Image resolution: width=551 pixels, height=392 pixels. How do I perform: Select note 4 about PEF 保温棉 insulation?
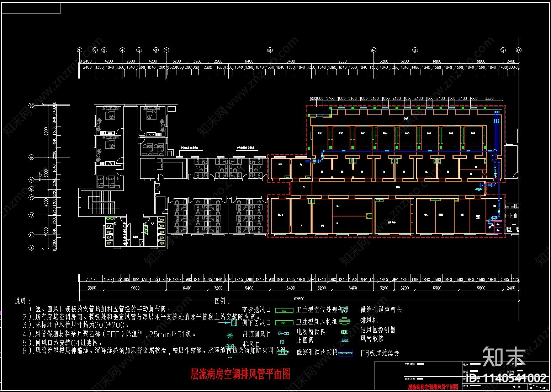click(109, 334)
